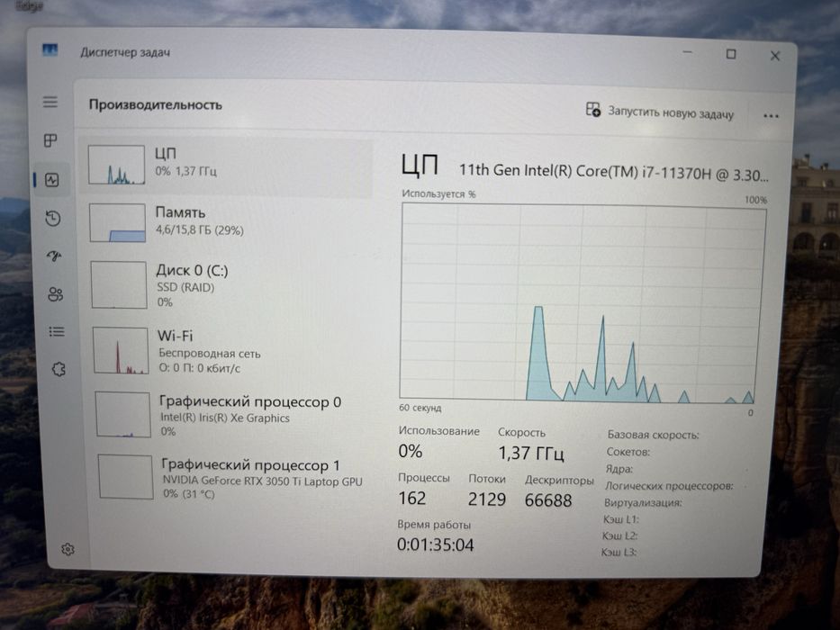Viewport: 840px width, 630px height.
Task: Click the SSD (RAID) text
Action: 185,288
